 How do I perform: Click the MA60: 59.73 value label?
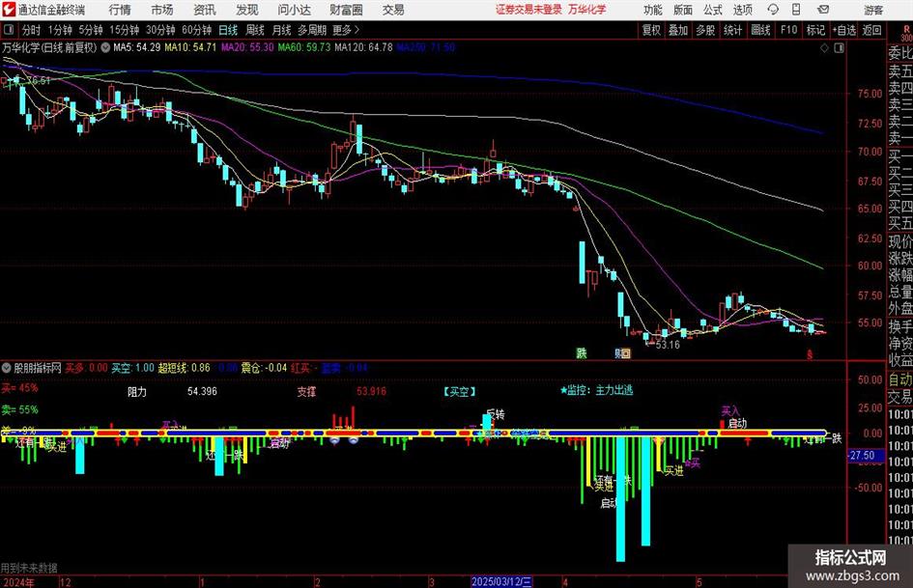[304, 47]
